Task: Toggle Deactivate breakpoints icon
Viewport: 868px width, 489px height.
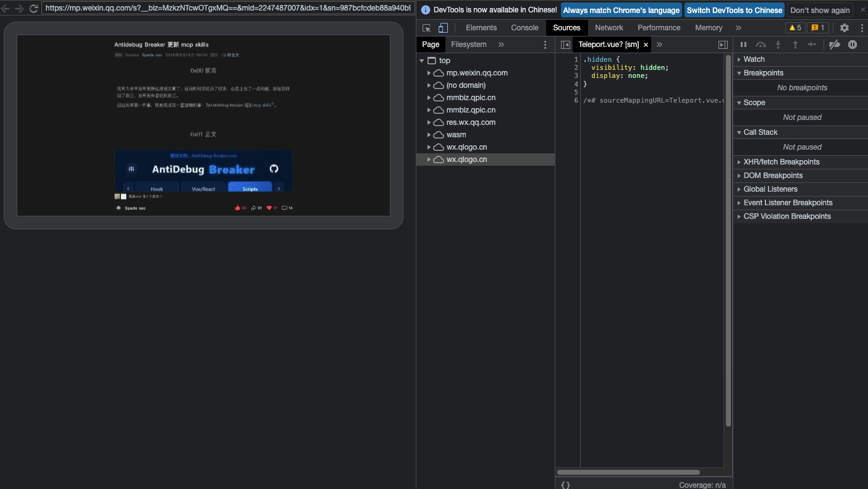Action: coord(835,45)
